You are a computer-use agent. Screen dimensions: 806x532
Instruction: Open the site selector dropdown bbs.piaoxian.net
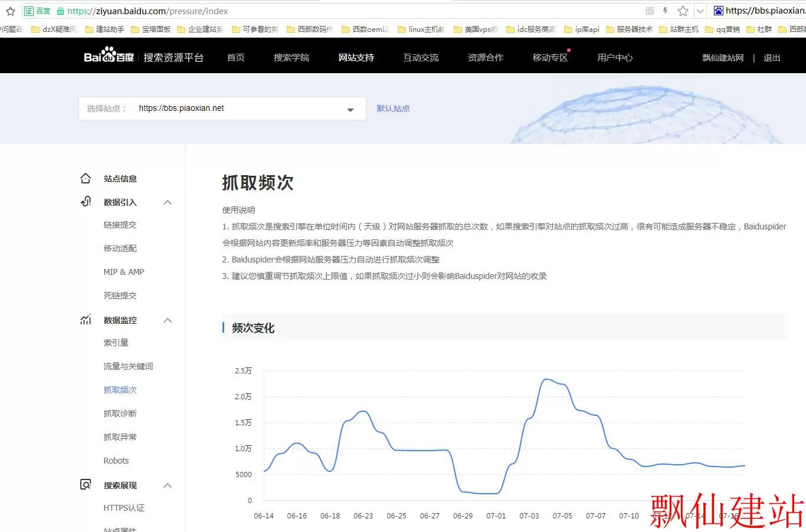[222, 109]
